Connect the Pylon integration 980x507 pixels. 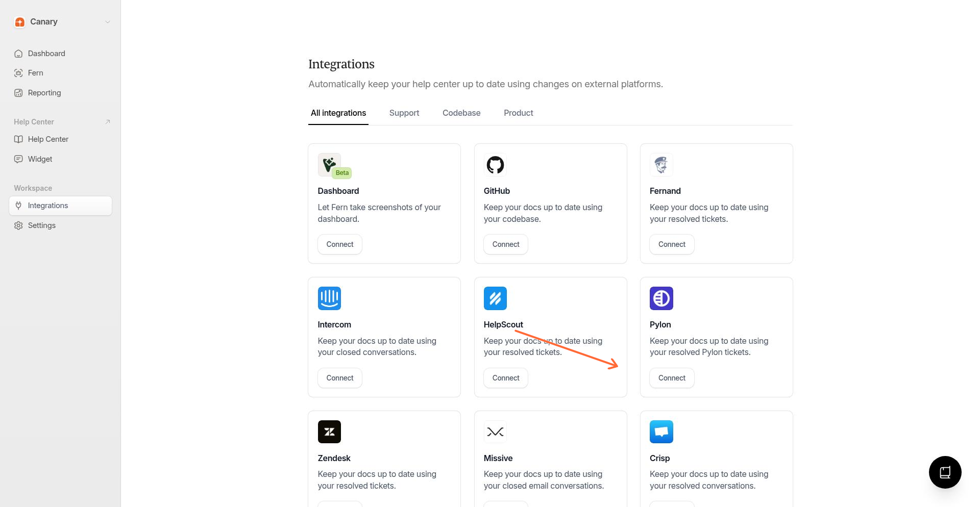point(671,377)
